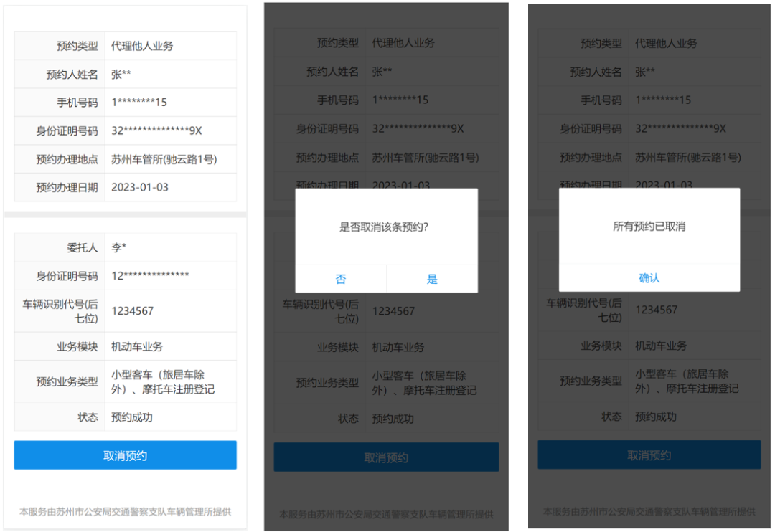Click appointee name 张** on the undimmed screen
775x532 pixels.
click(121, 74)
